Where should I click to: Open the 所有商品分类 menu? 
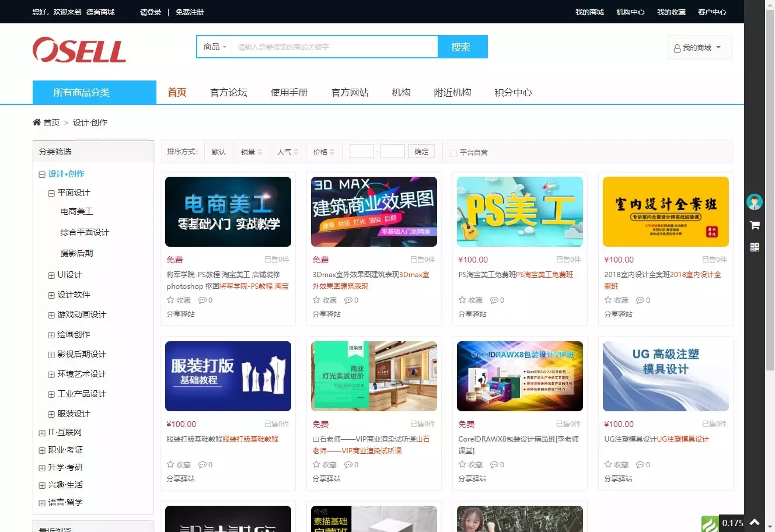point(95,92)
